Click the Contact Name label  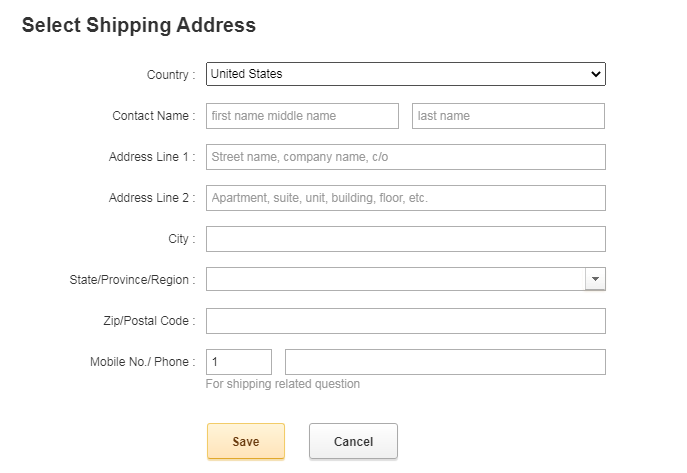153,116
